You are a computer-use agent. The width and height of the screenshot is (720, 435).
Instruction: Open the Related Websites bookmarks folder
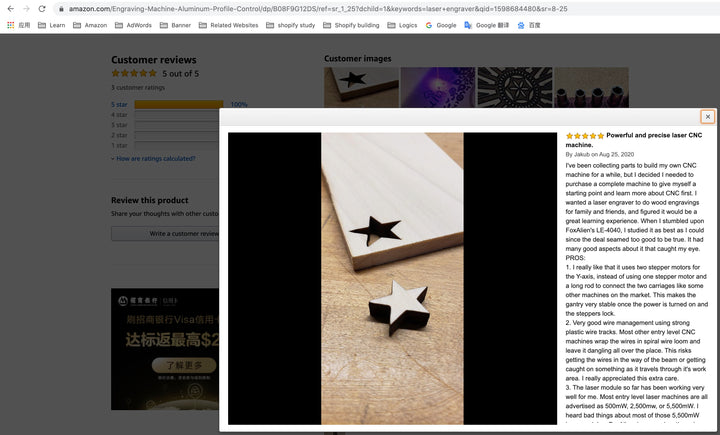click(227, 25)
